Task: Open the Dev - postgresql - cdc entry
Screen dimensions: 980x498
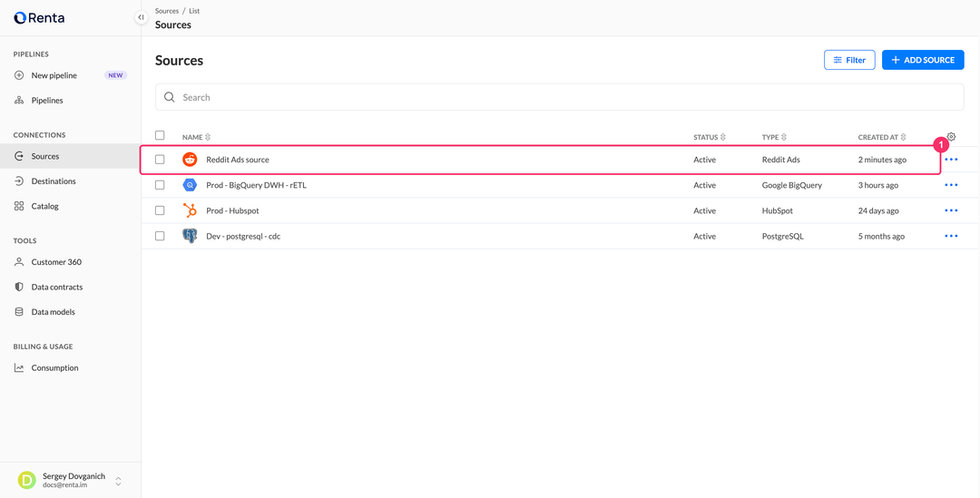Action: click(243, 236)
